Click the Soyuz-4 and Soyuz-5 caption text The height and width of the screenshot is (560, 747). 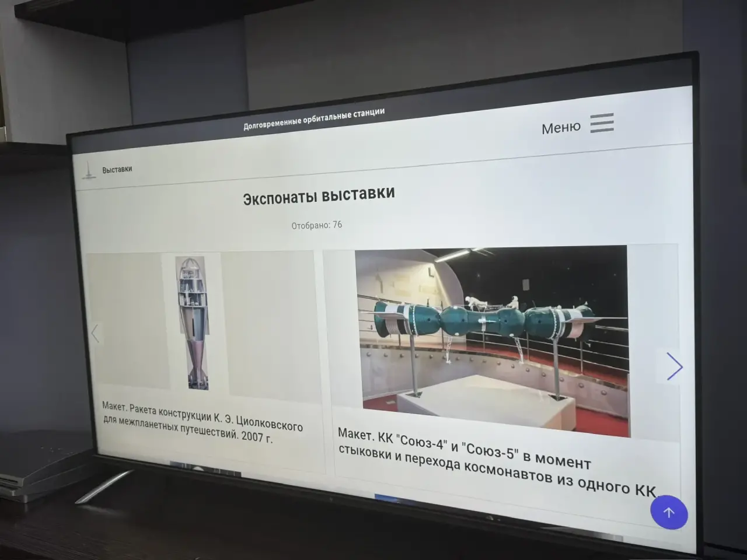click(496, 462)
